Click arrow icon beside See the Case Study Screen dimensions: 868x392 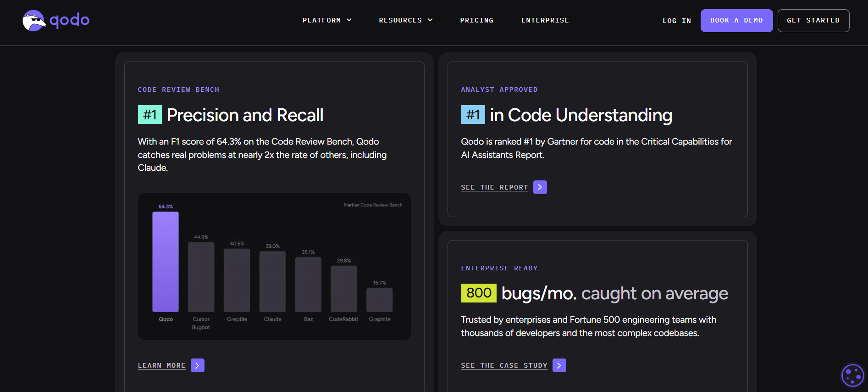559,365
